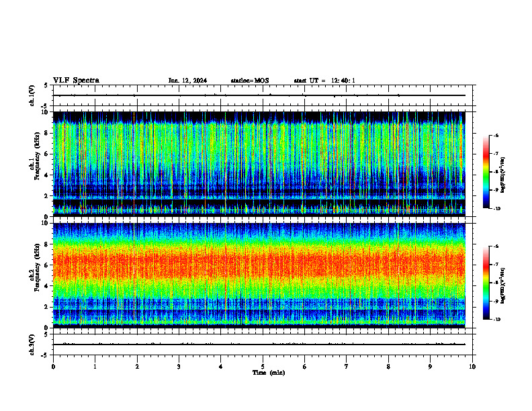
Task: Click time axis tick label "7"
Action: pyautogui.click(x=347, y=367)
